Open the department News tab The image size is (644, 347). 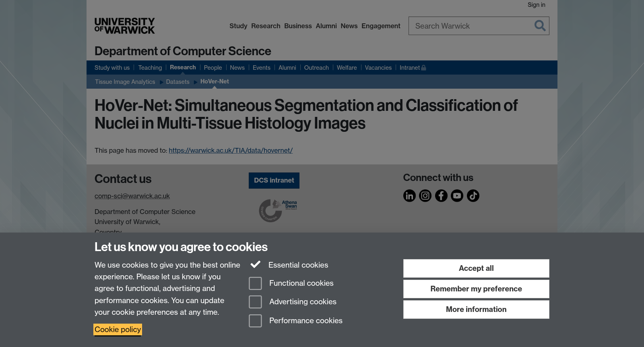pos(237,68)
